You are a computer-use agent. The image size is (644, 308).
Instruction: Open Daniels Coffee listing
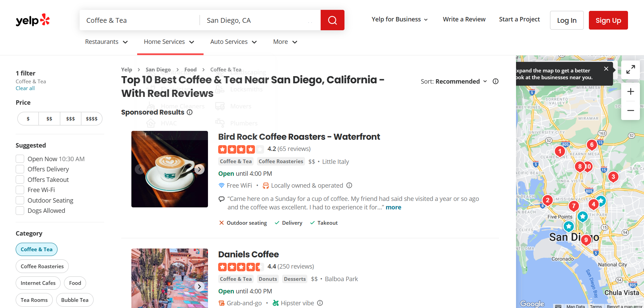pyautogui.click(x=248, y=254)
